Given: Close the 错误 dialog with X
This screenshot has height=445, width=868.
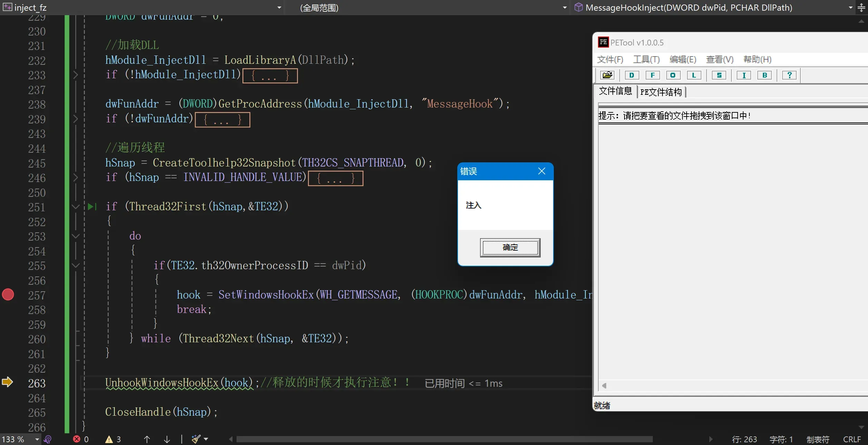Looking at the screenshot, I should coord(541,171).
